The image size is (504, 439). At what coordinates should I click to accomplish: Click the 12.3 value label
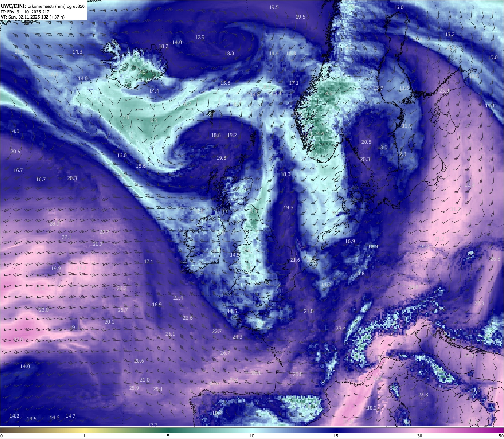401,154
